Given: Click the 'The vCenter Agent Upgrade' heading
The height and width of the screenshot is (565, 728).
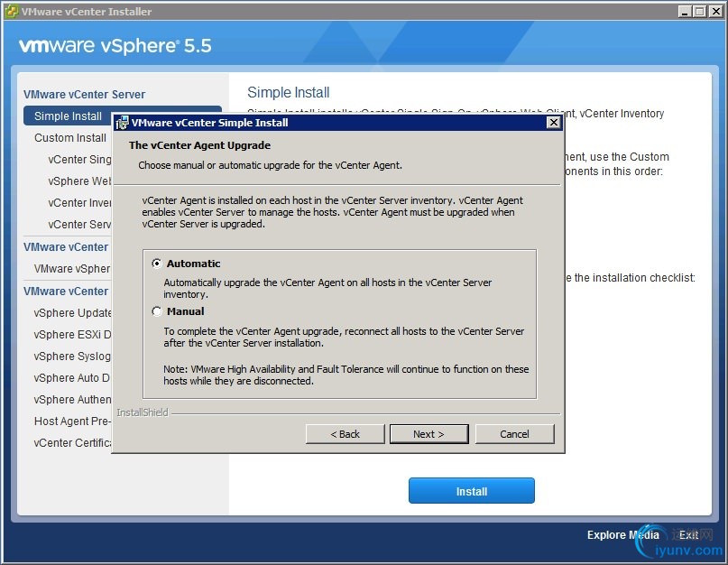Looking at the screenshot, I should [x=199, y=145].
